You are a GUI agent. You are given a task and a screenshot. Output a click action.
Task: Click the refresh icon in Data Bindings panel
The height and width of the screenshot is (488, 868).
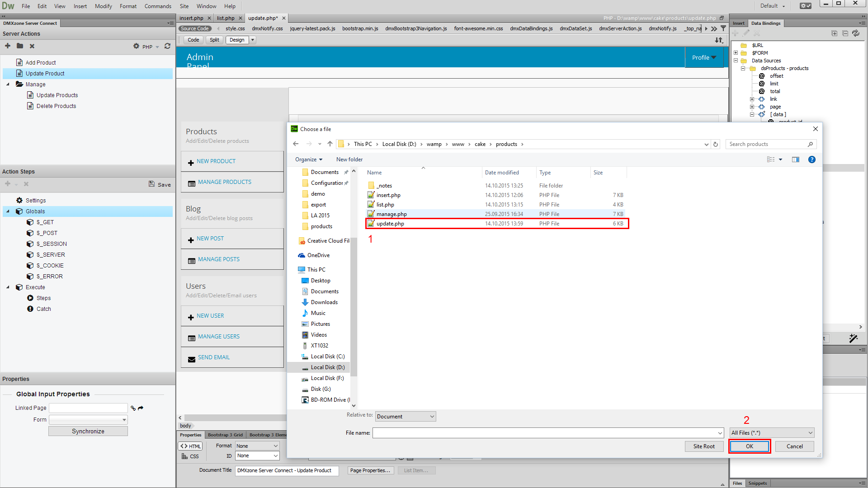pos(856,33)
